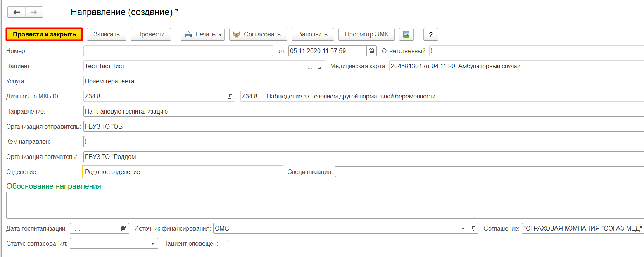Open the patient record link icon
Screen dimensions: 644x257
click(x=320, y=66)
